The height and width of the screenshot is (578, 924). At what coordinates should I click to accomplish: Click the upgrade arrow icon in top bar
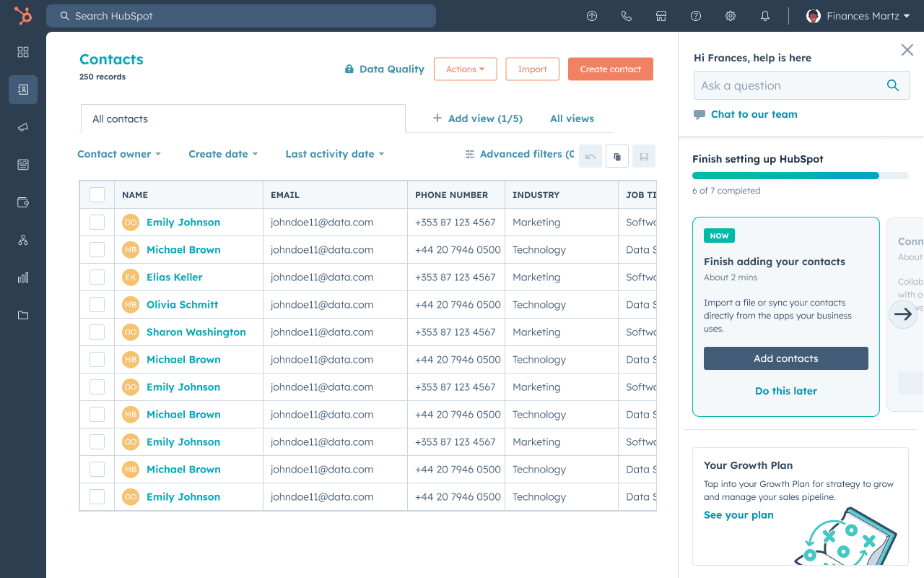tap(592, 16)
